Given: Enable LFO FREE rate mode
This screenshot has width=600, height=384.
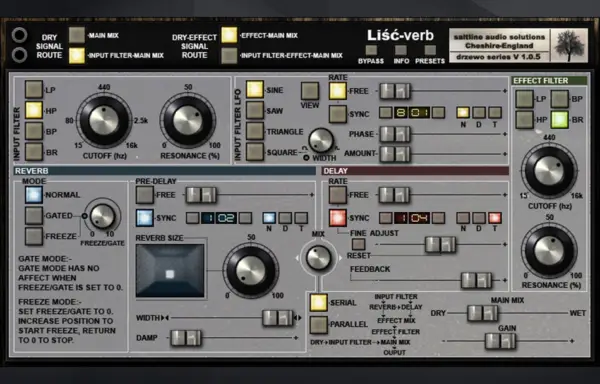Looking at the screenshot, I should (x=338, y=91).
